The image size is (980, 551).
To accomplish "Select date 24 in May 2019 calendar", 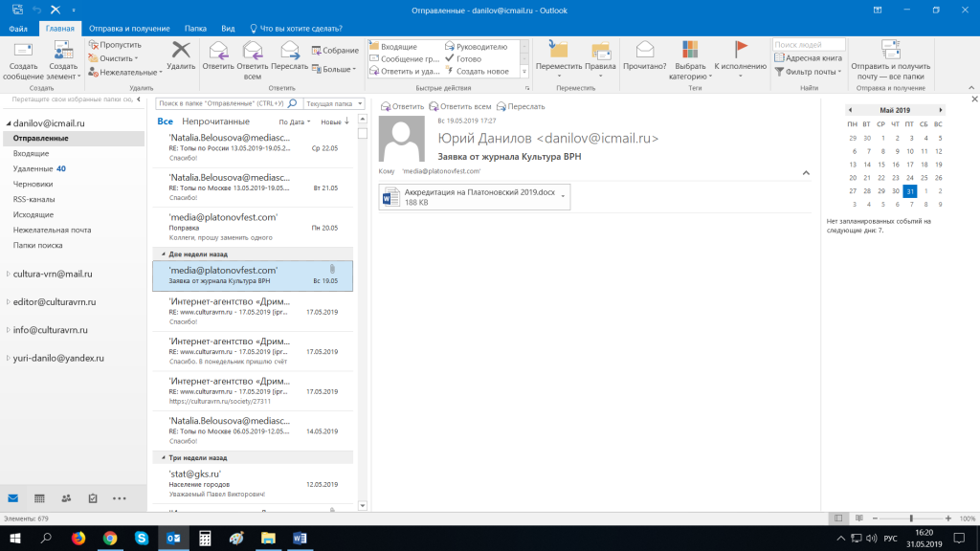I will pyautogui.click(x=909, y=178).
